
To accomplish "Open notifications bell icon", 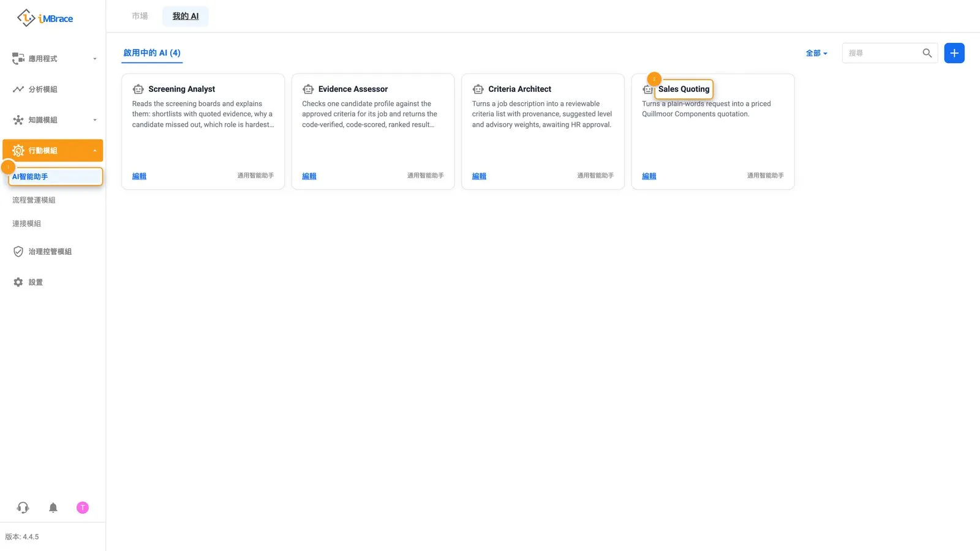I will [x=53, y=508].
